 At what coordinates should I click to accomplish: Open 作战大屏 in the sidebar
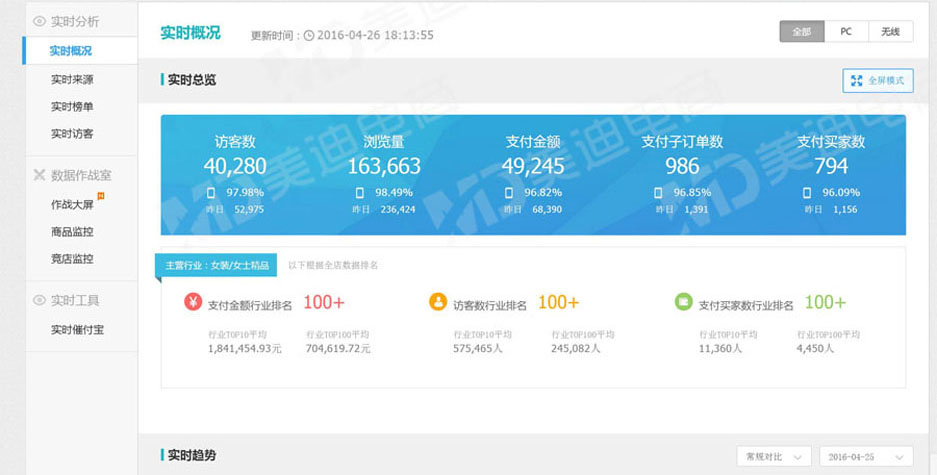(x=72, y=205)
